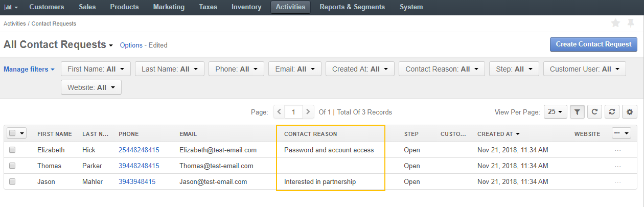Open the Marketing menu

tap(170, 7)
